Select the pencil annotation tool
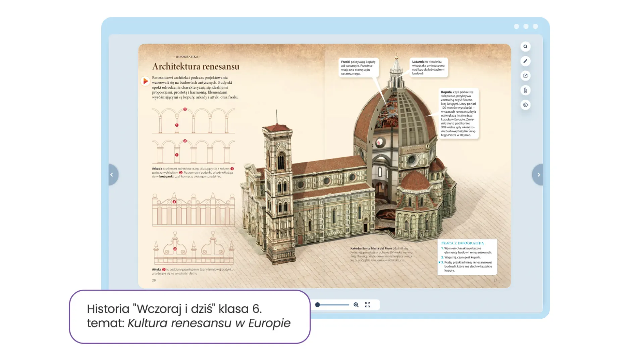644x362 pixels. coord(525,61)
